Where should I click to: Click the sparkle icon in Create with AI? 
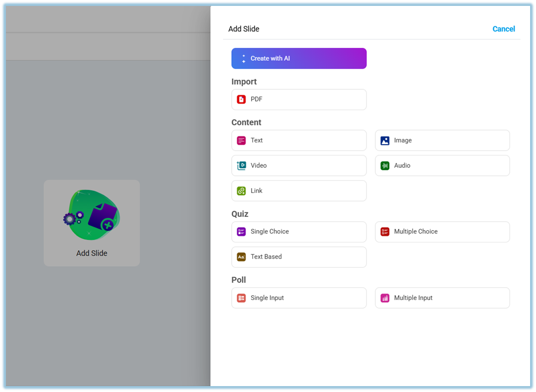244,59
